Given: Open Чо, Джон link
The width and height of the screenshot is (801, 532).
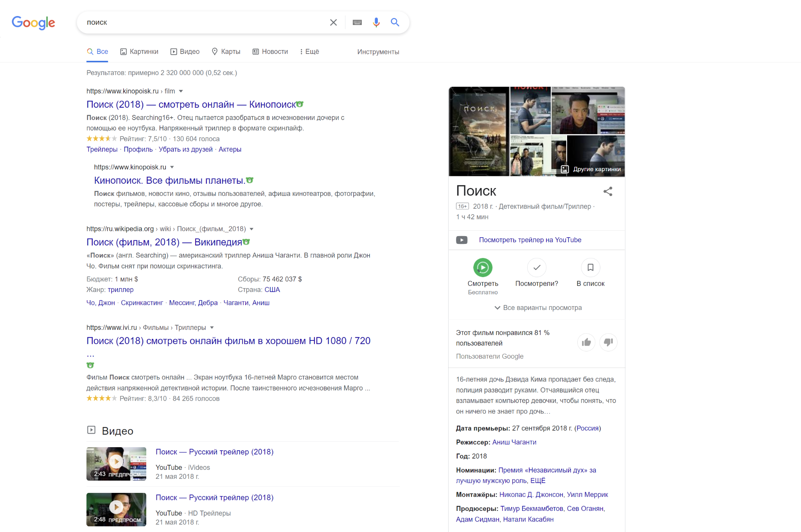Looking at the screenshot, I should pos(101,303).
